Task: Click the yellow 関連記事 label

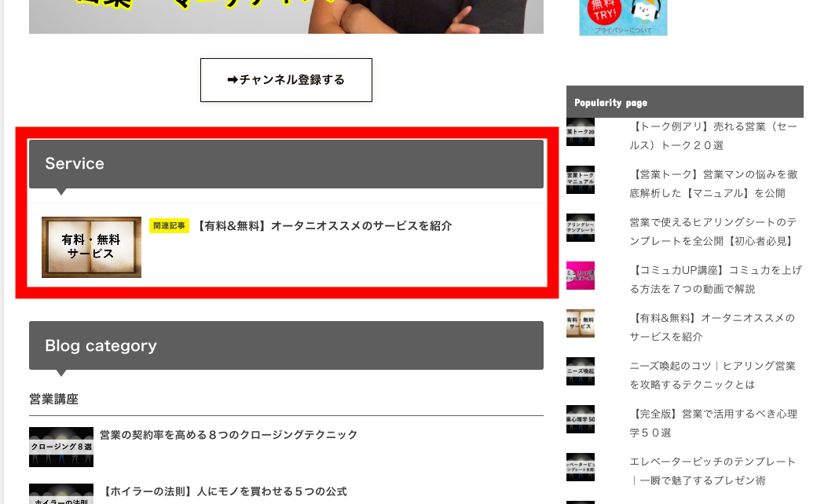Action: click(169, 226)
